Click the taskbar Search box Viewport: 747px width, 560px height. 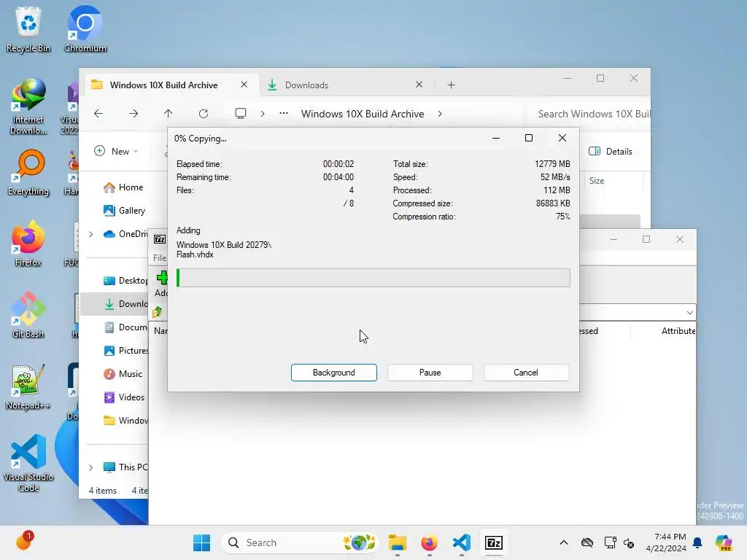click(300, 542)
